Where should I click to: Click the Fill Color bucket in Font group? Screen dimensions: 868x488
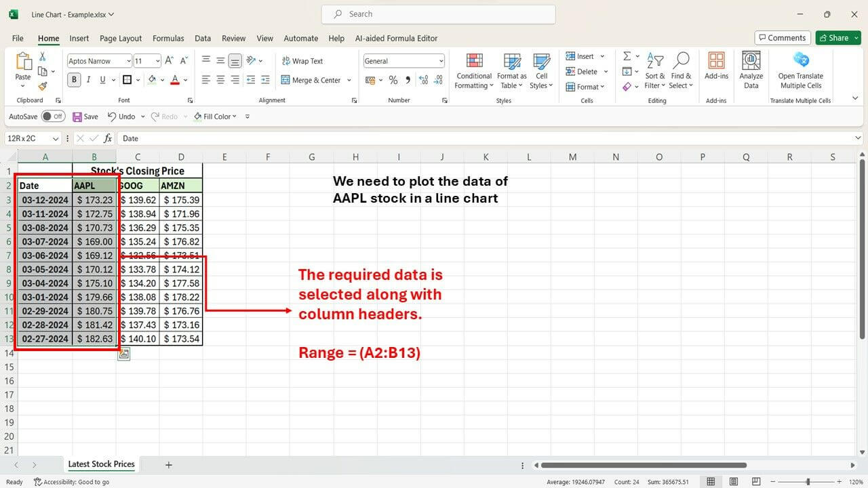click(152, 80)
